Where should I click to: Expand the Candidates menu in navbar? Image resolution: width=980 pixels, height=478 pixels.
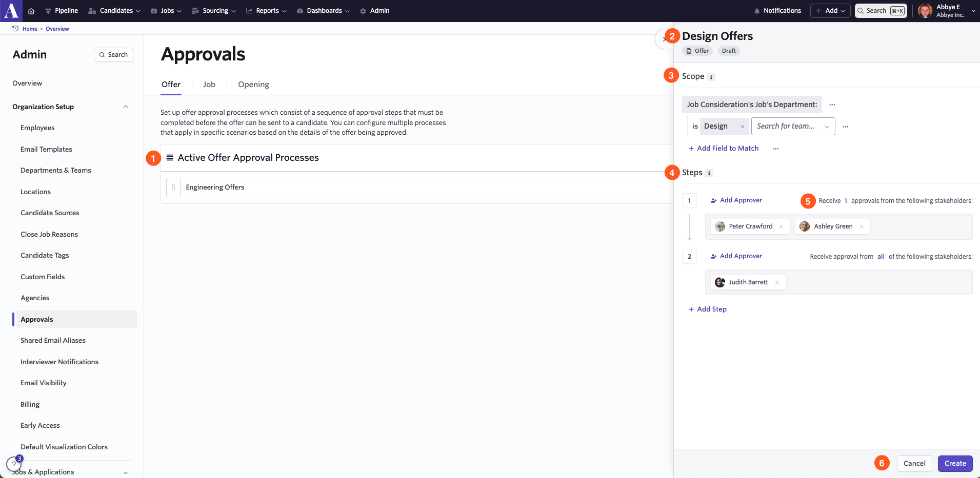click(x=114, y=11)
